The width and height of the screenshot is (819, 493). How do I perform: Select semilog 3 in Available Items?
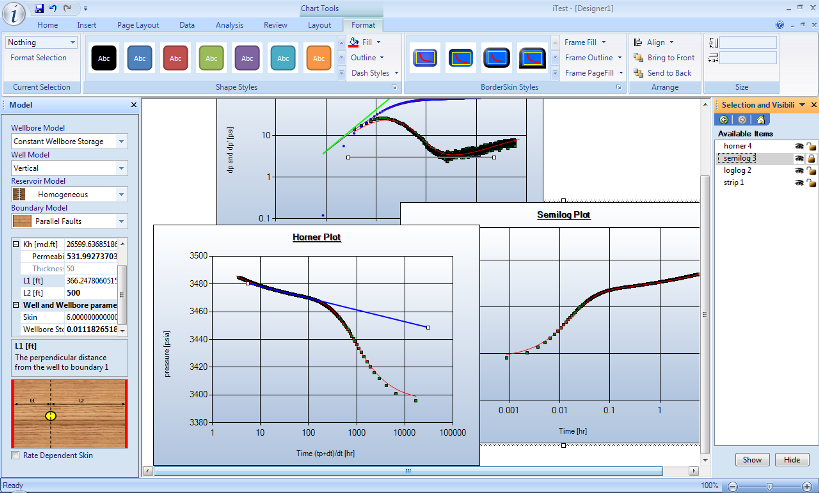click(740, 158)
